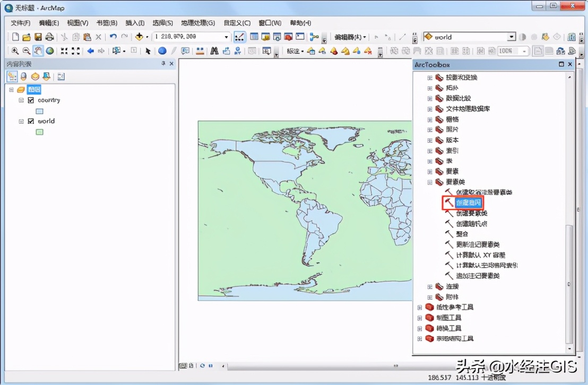Expand the 转换工具 toolbox
The width and height of the screenshot is (588, 385).
419,328
